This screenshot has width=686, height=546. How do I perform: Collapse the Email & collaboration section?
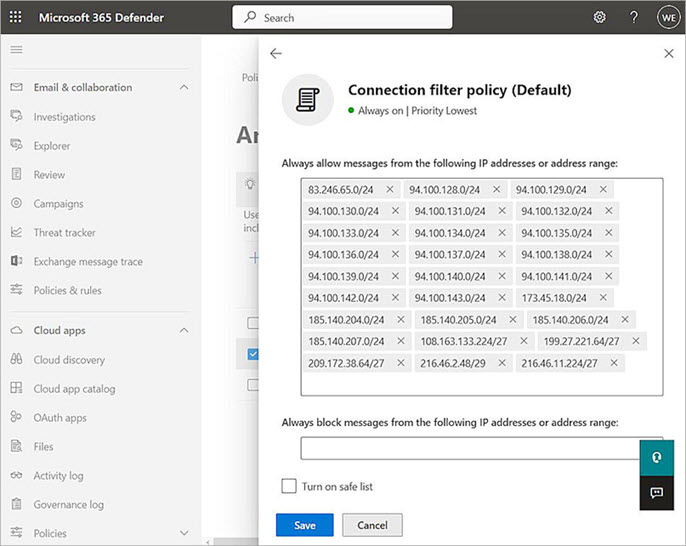(x=184, y=88)
